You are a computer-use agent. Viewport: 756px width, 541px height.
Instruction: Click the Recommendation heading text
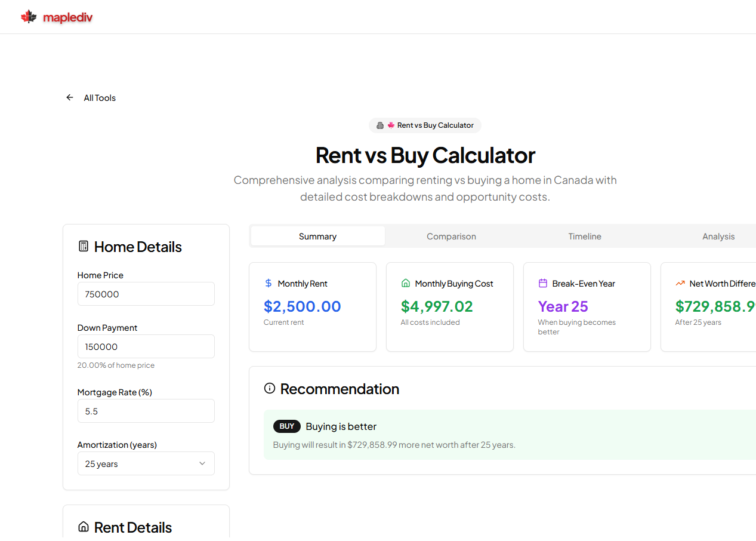(x=340, y=389)
